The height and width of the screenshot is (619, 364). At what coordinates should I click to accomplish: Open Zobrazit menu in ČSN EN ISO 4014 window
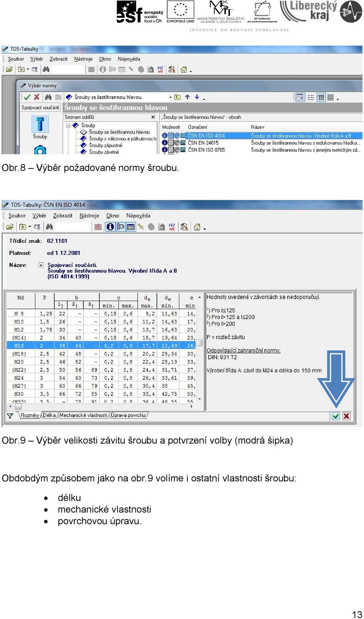63,215
